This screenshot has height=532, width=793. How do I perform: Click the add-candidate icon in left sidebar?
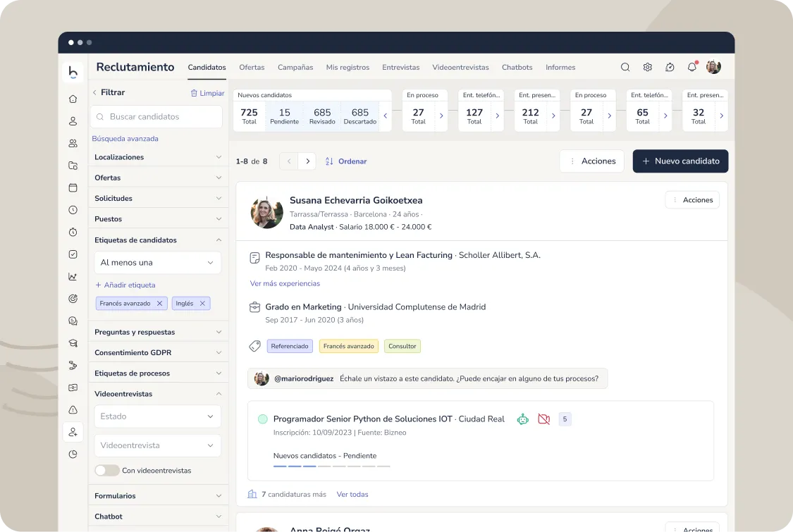[x=73, y=432]
